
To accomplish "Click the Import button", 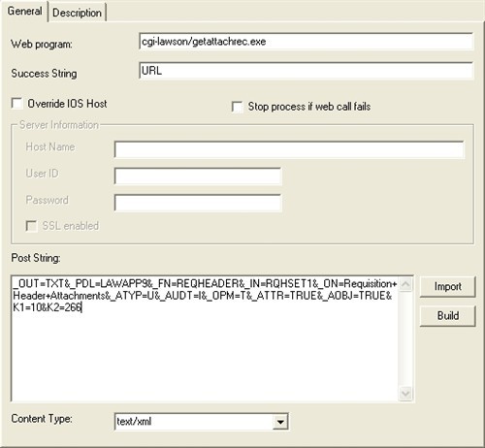I will (447, 287).
